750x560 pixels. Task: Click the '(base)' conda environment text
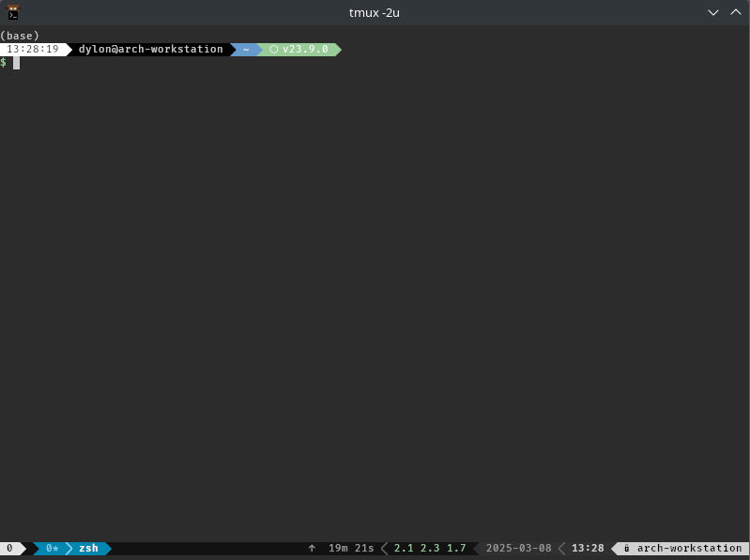20,36
